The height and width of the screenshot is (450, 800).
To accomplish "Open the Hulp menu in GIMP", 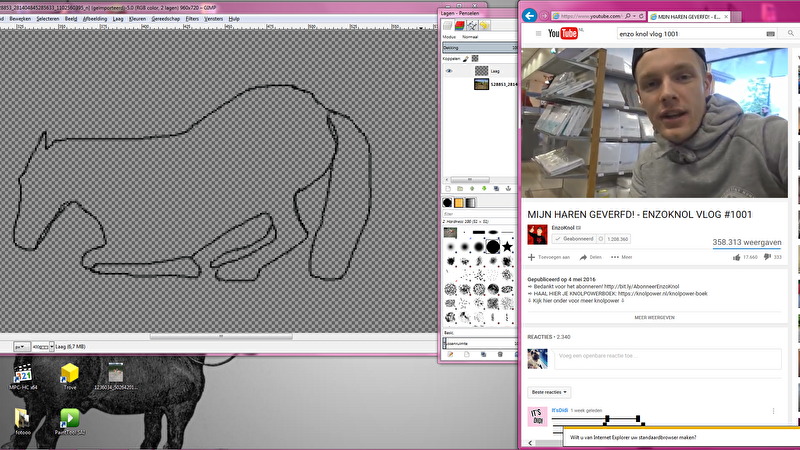I will tap(234, 19).
